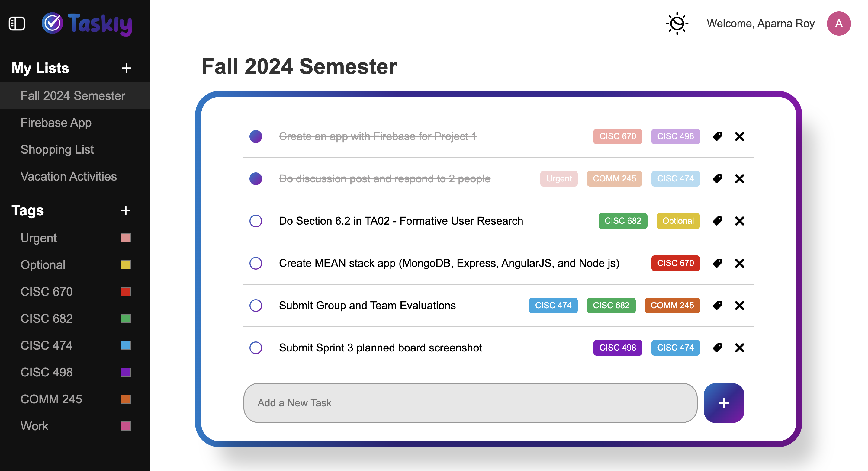Viewport: 868px width, 471px height.
Task: Open the Shopping List
Action: point(57,149)
